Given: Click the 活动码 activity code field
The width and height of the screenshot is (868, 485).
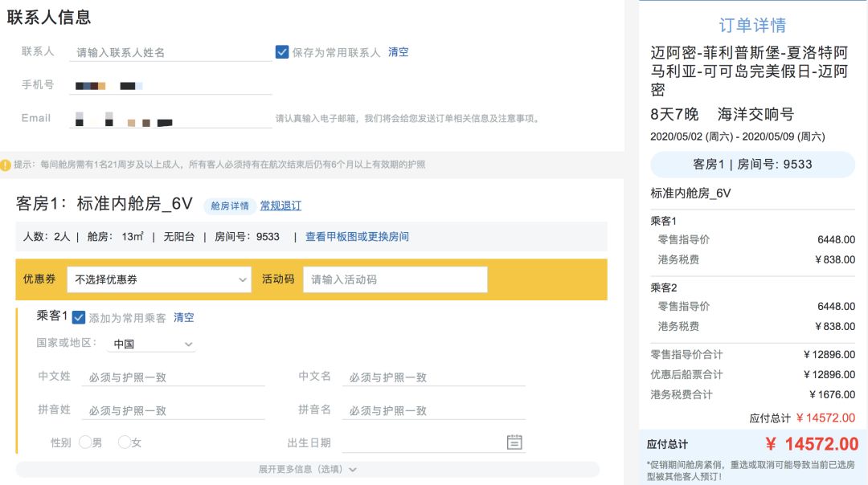Looking at the screenshot, I should tap(395, 279).
